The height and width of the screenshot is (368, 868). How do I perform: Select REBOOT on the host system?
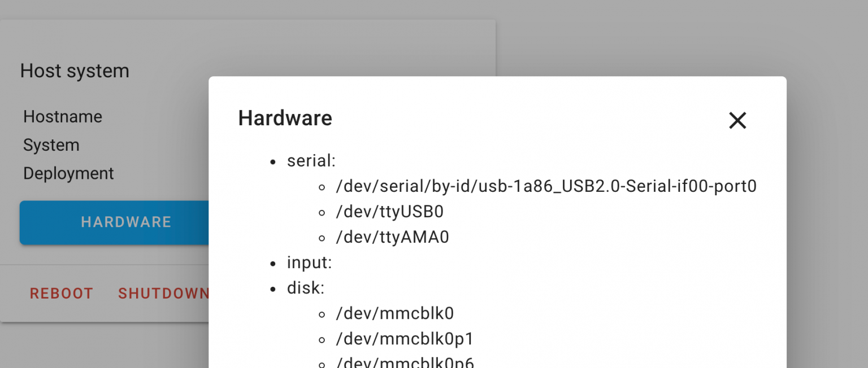[62, 293]
